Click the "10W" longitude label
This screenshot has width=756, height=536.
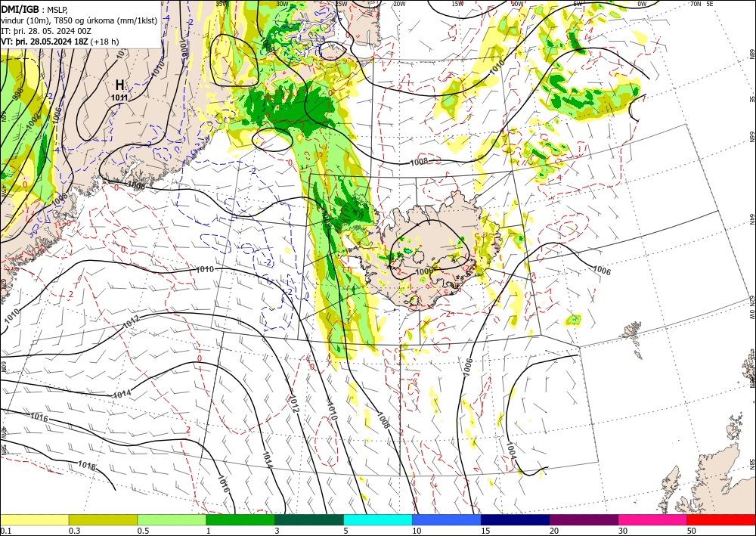[517, 4]
